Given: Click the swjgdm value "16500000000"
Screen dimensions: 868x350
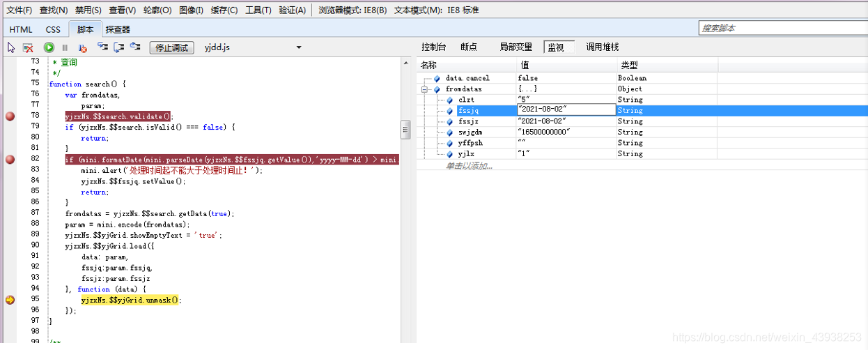Looking at the screenshot, I should coord(544,132).
